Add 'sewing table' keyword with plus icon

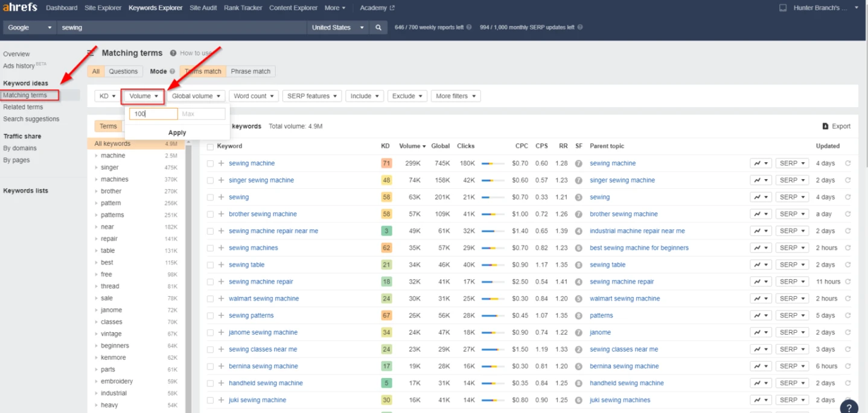pos(221,265)
